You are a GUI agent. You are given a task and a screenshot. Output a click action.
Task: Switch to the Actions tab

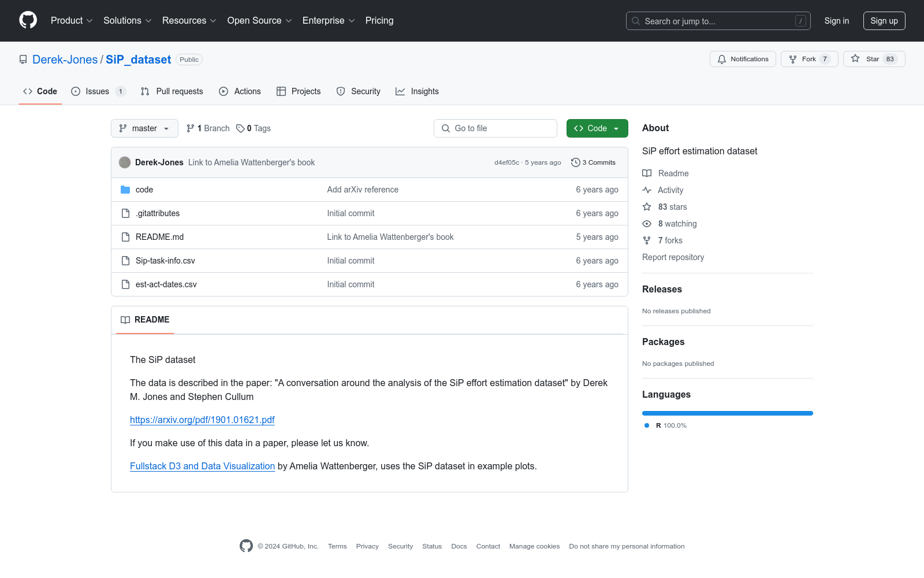(x=240, y=91)
